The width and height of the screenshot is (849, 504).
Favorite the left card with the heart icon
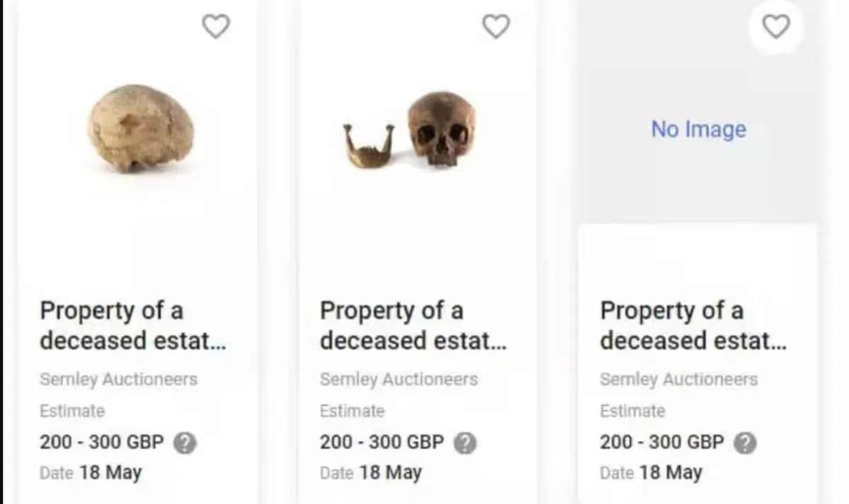point(216,27)
